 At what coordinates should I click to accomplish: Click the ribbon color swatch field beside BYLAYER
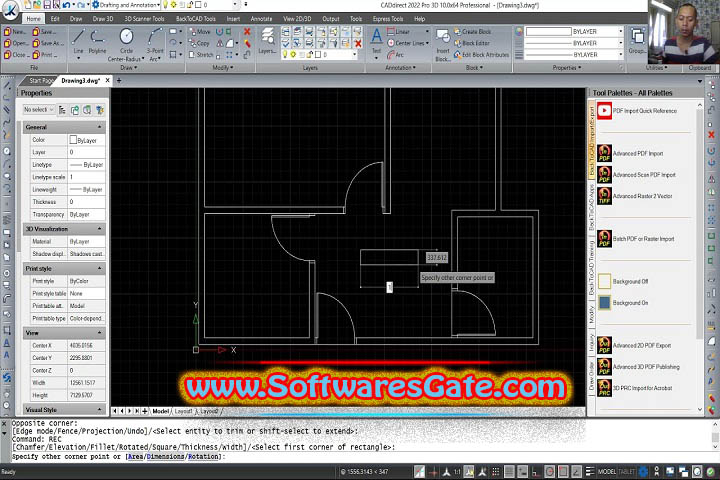point(549,32)
